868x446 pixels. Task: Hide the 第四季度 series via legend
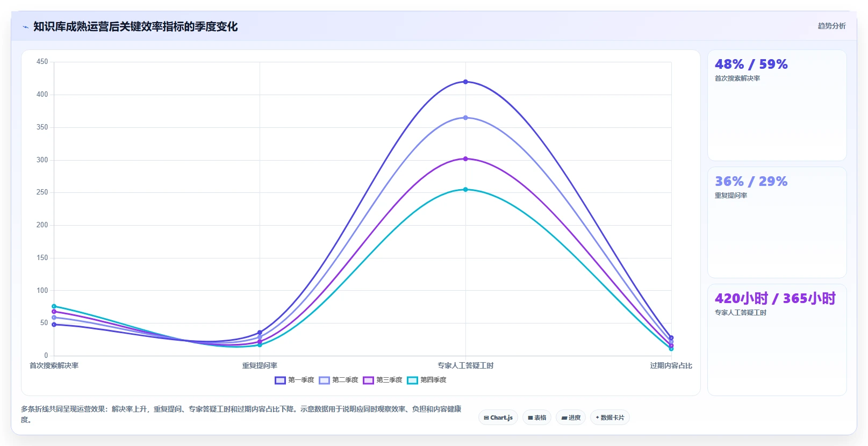(426, 380)
